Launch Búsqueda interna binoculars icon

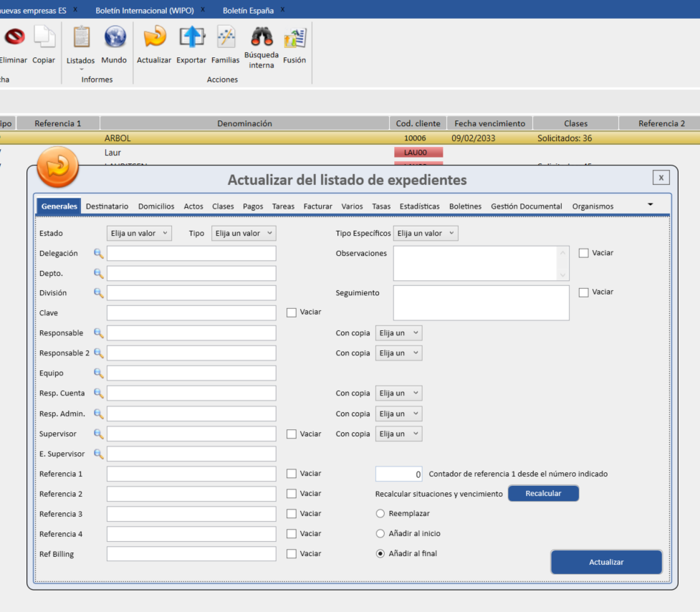pos(262,37)
